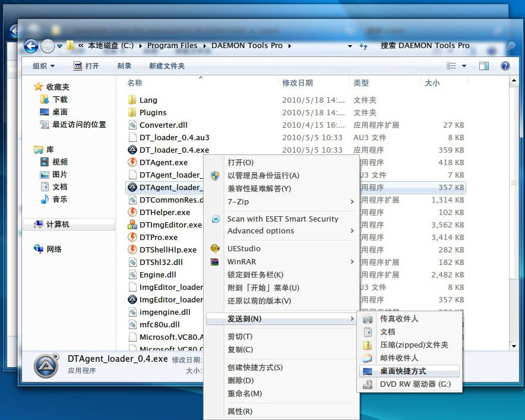The width and height of the screenshot is (525, 420).
Task: Select 计算机 in navigation pane
Action: 69,225
